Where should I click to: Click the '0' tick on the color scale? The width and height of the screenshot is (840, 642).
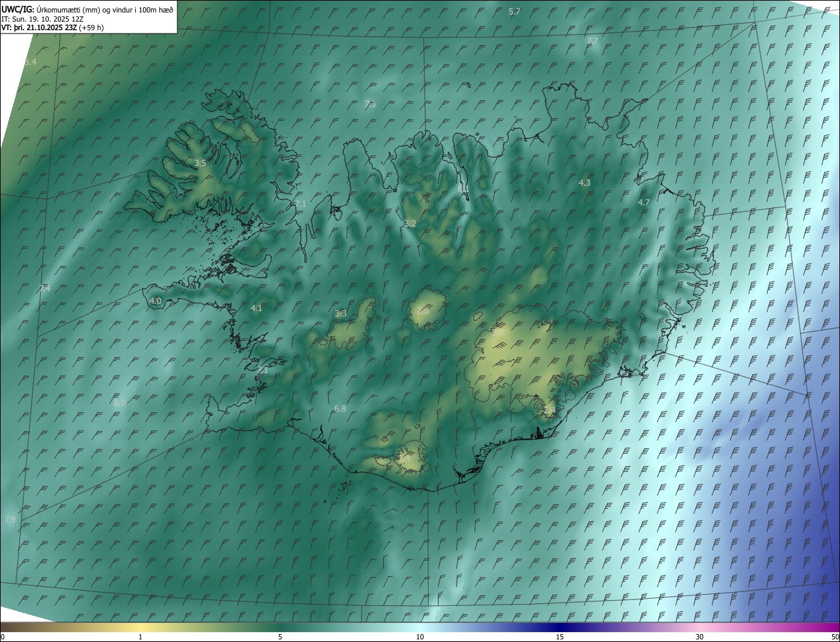[x=3, y=637]
